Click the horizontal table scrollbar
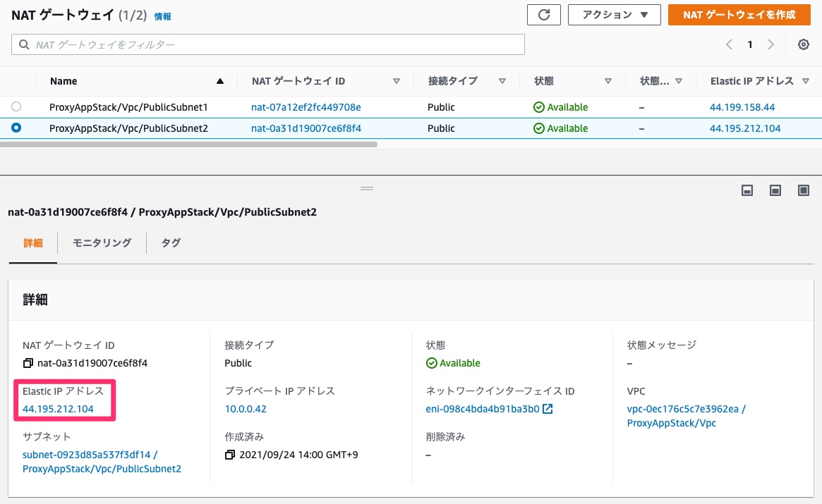Screen dimensions: 822x504 (x=188, y=144)
